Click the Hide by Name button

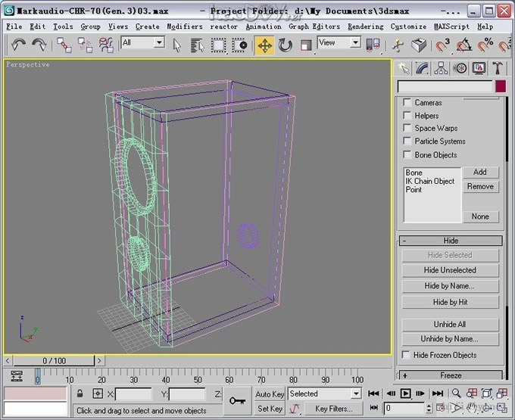click(x=449, y=286)
